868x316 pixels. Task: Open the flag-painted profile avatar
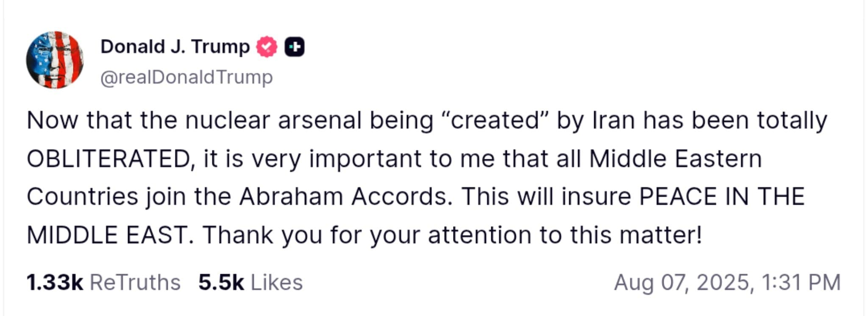coord(55,60)
